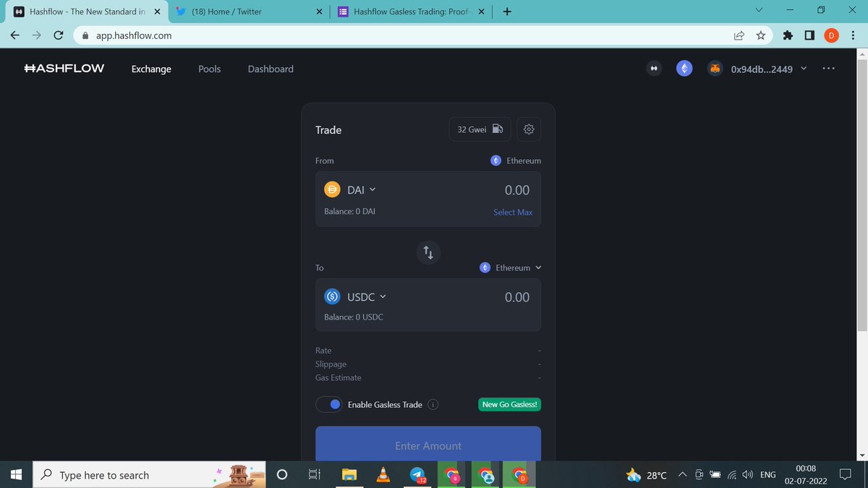Select the Hashflow - The New Standard tab
The height and width of the screenshot is (488, 868).
point(87,12)
